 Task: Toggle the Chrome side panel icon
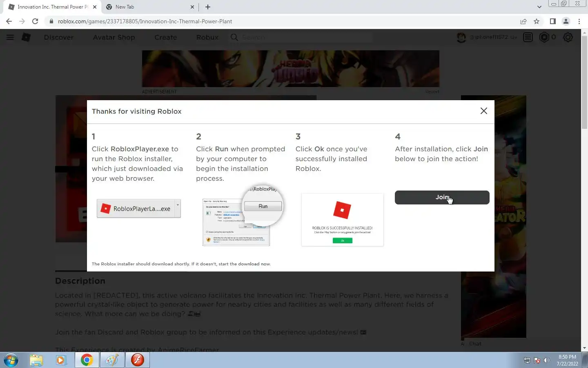(552, 21)
